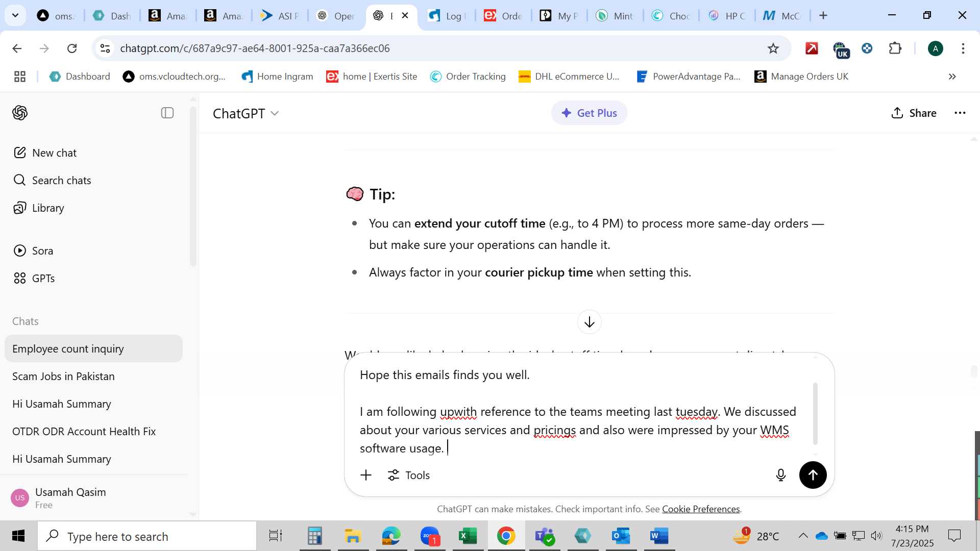The width and height of the screenshot is (980, 551).
Task: Switch to the ASI tab
Action: point(280,16)
